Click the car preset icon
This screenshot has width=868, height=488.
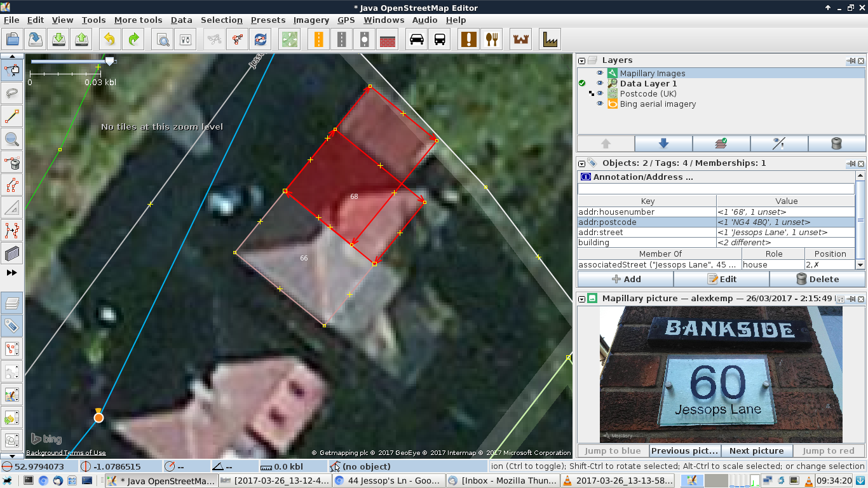416,39
